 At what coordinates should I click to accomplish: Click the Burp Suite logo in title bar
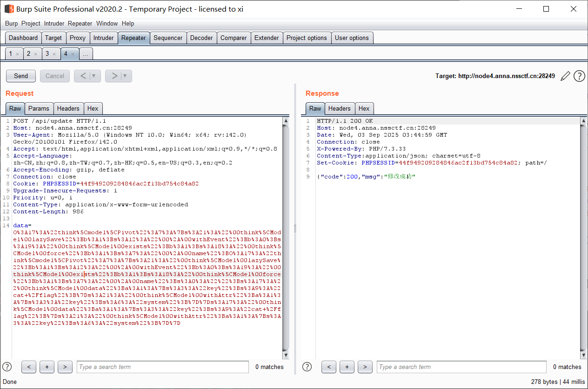pyautogui.click(x=9, y=9)
